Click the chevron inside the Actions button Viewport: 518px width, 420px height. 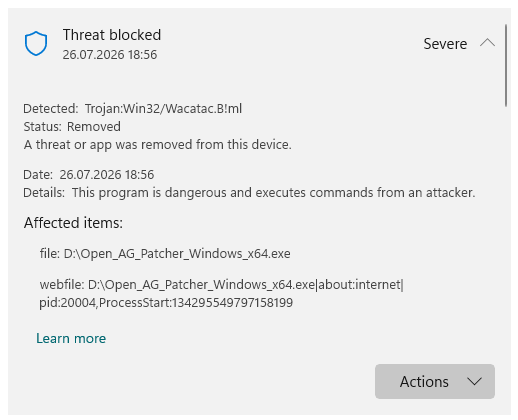(x=474, y=382)
